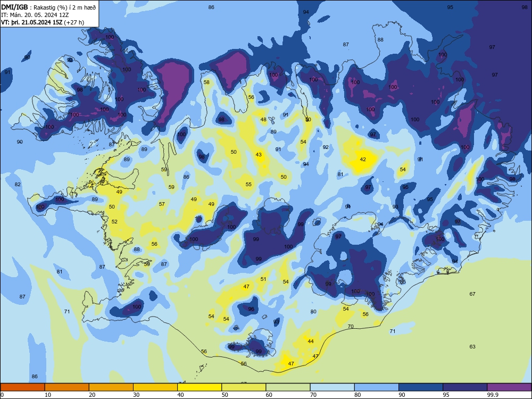Viewport: 532px width, 399px height.
Task: Click the humidity value '58' on the map
Action: [x=206, y=82]
